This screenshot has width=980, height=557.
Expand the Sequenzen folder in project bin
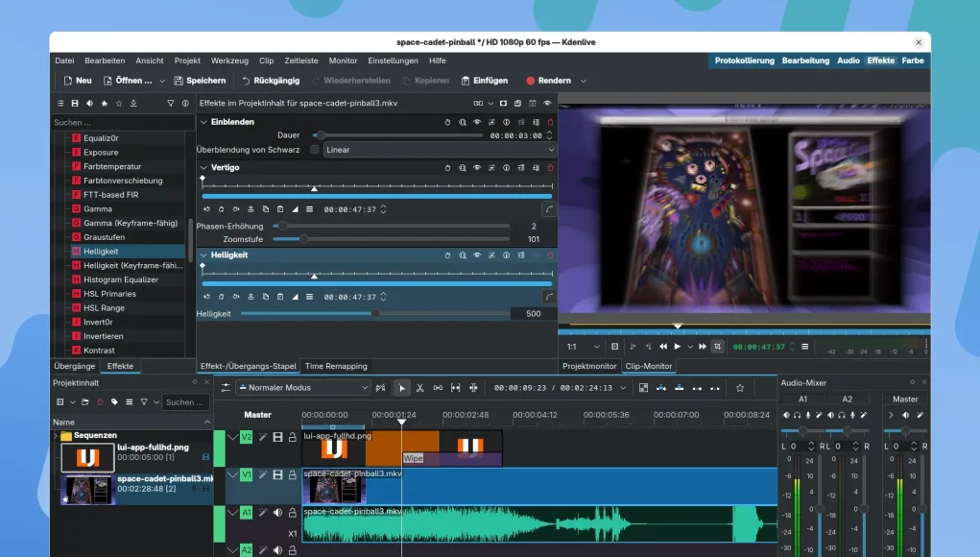pyautogui.click(x=56, y=435)
